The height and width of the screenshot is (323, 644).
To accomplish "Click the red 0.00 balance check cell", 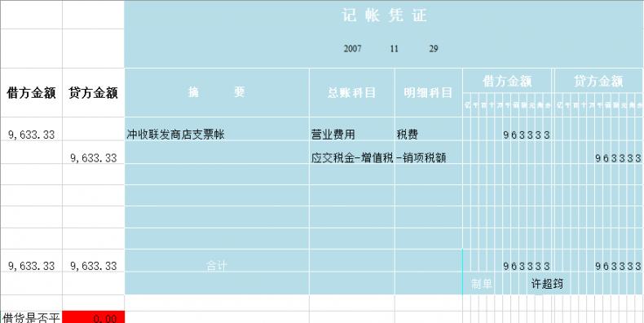I will 93,317.
